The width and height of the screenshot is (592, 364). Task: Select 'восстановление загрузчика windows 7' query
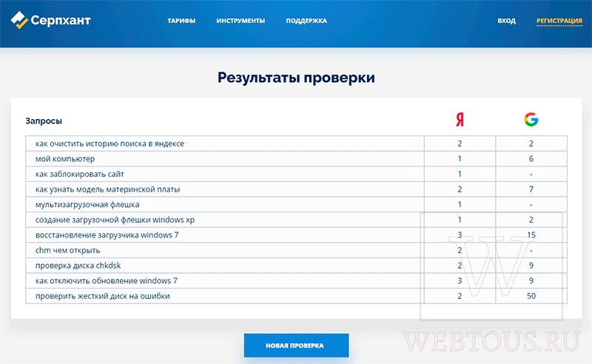click(x=107, y=235)
